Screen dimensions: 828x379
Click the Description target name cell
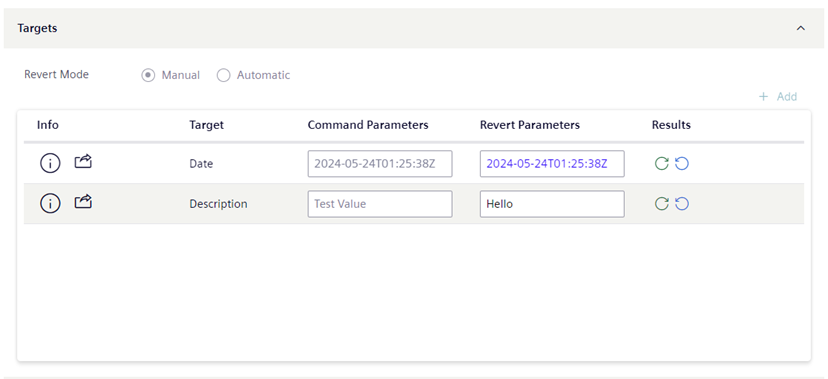pyautogui.click(x=218, y=204)
